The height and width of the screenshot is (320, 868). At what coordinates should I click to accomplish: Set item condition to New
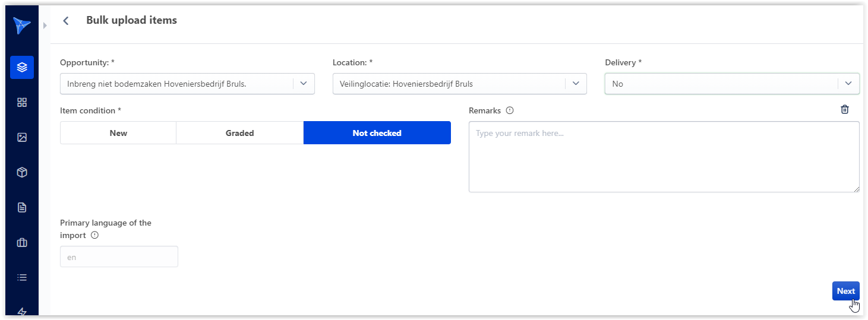tap(118, 133)
